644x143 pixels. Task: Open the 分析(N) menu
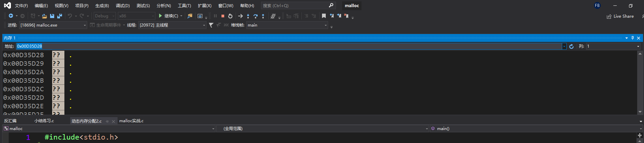click(x=164, y=6)
